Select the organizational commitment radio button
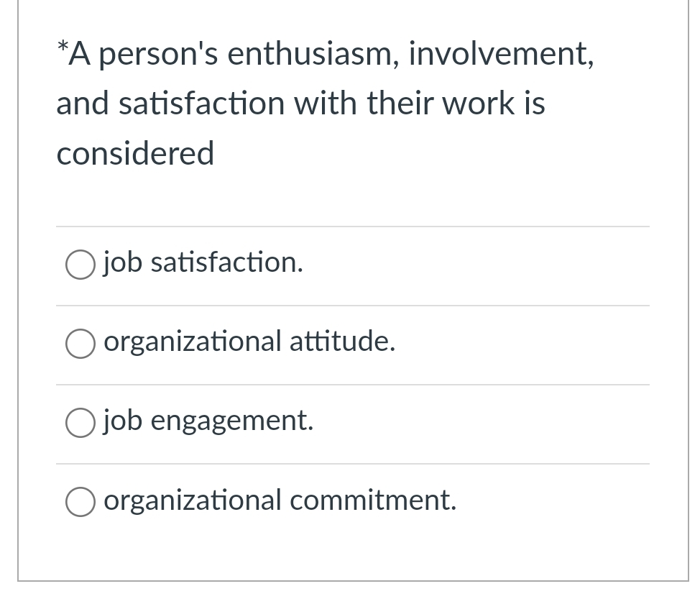This screenshot has height=599, width=700. coord(80,502)
